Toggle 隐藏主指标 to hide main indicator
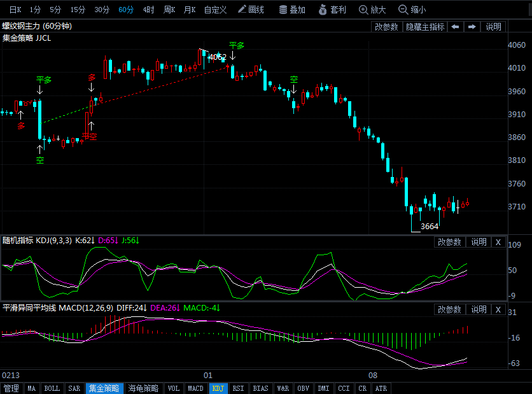 pos(425,27)
